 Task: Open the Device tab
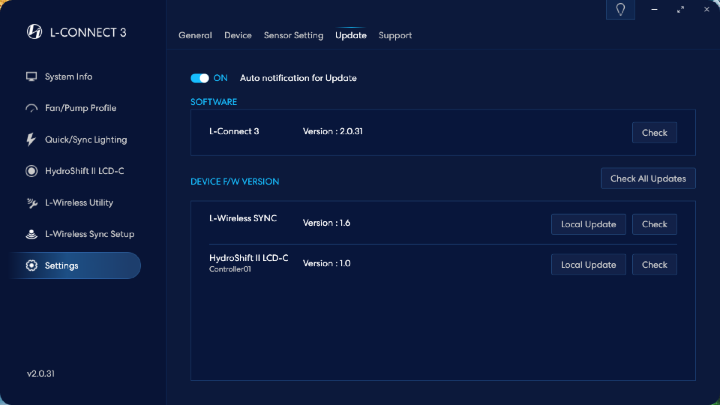tap(238, 35)
